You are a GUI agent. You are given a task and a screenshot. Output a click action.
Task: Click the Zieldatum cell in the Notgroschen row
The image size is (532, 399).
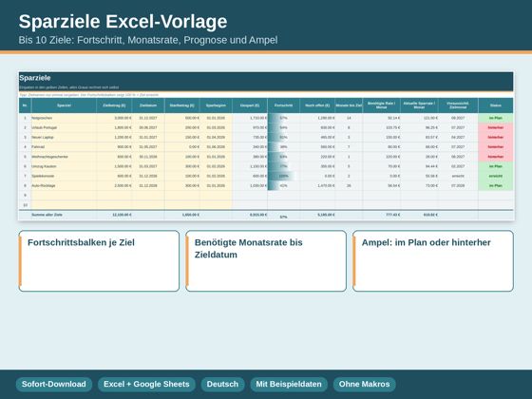click(148, 118)
